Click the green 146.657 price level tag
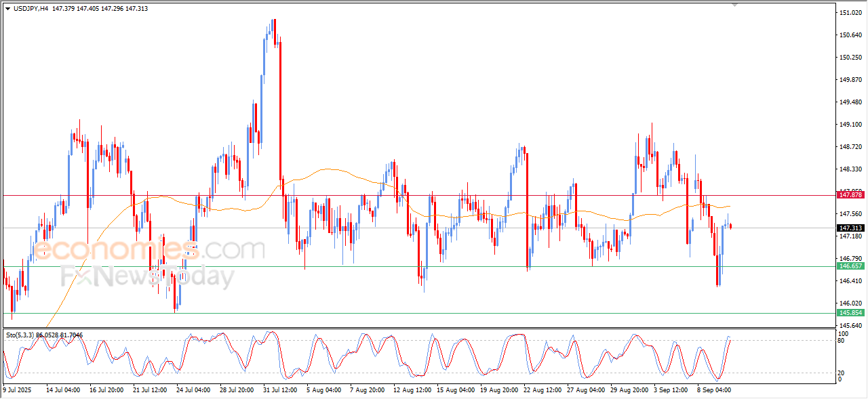 pos(850,266)
